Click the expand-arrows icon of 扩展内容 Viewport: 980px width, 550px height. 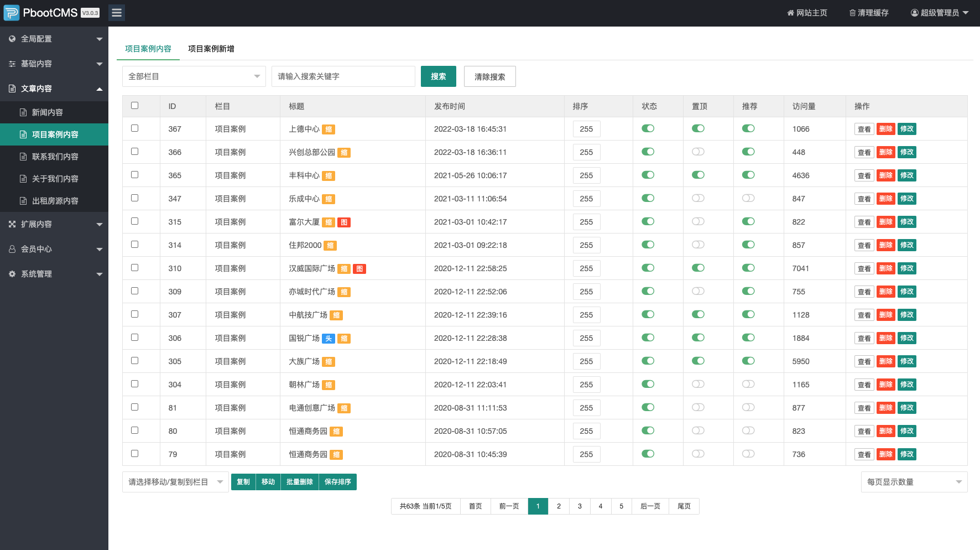tap(12, 224)
